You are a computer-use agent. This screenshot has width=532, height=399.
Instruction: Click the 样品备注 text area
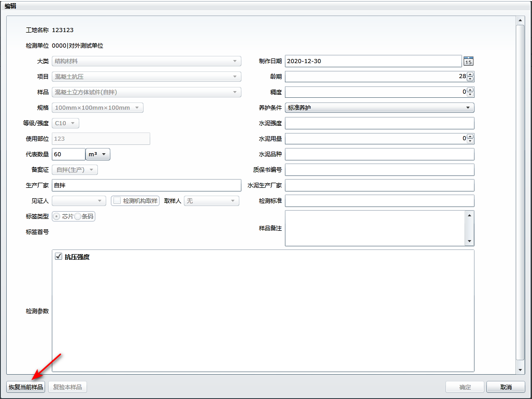point(375,228)
